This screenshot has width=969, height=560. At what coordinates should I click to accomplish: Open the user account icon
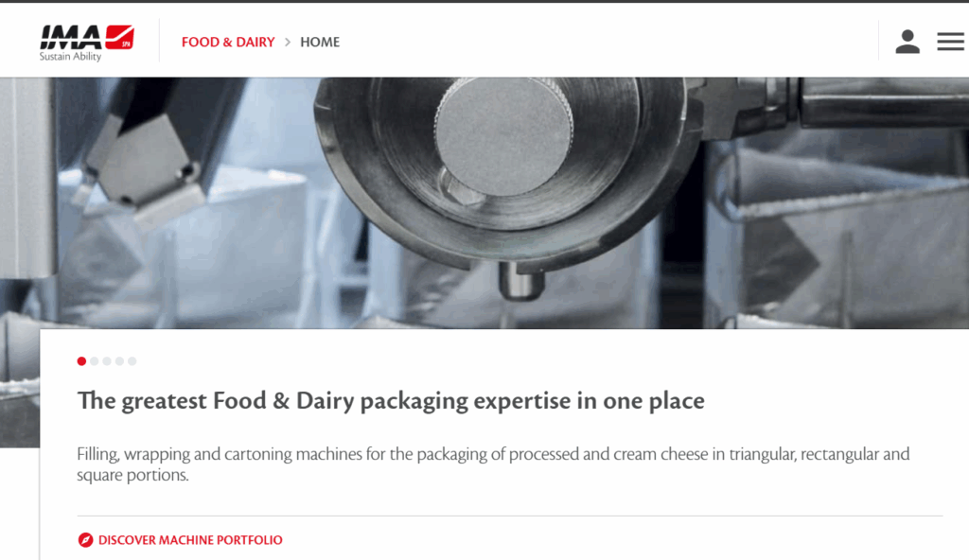click(x=907, y=42)
